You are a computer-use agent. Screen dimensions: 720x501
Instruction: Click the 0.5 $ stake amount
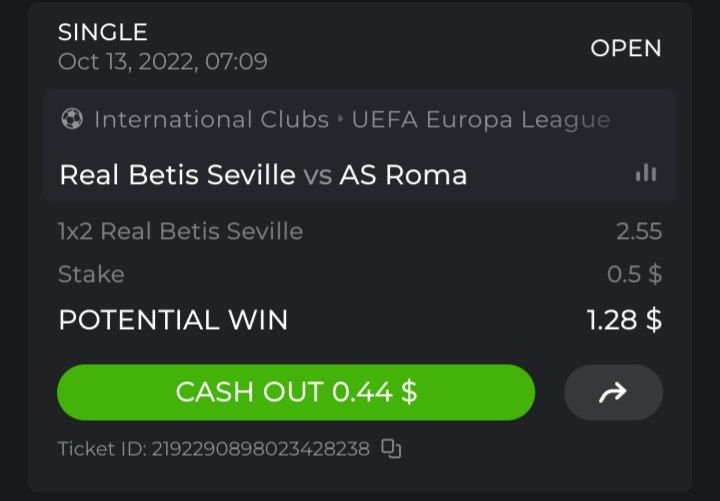pyautogui.click(x=634, y=274)
